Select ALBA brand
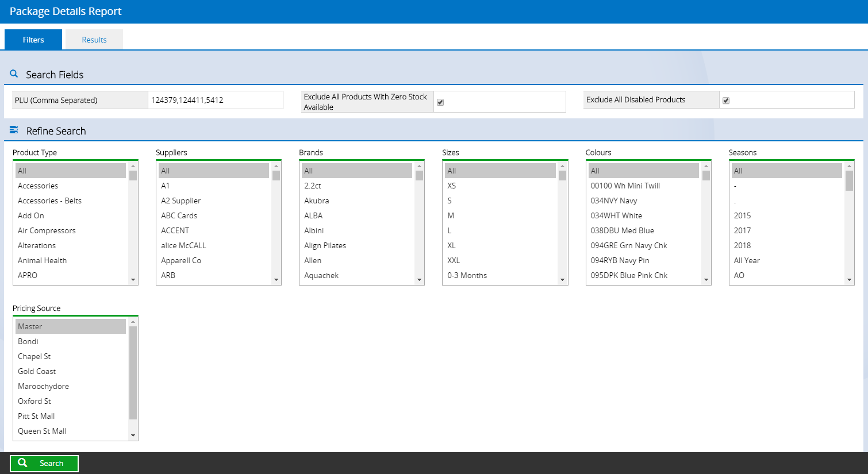The image size is (868, 474). coord(357,215)
